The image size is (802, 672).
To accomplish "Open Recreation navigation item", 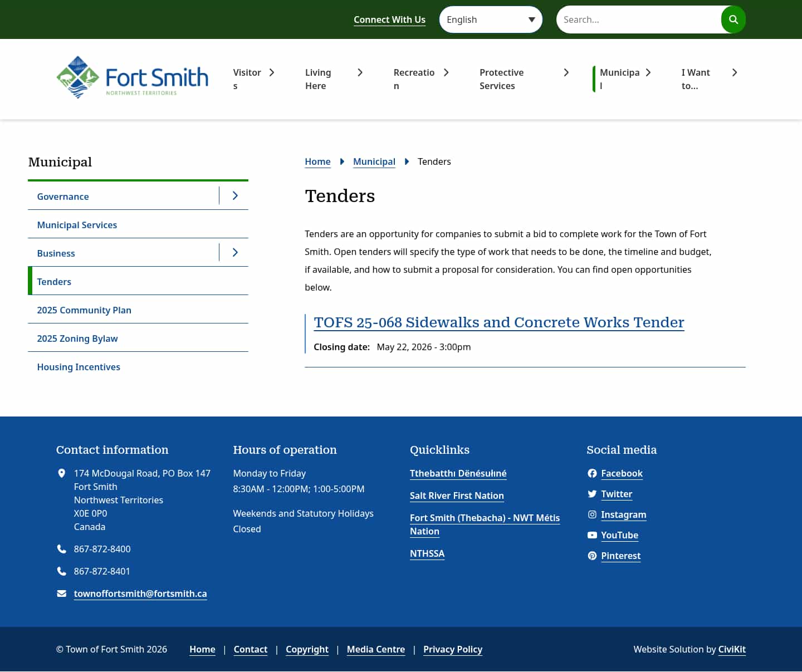I will pyautogui.click(x=414, y=79).
